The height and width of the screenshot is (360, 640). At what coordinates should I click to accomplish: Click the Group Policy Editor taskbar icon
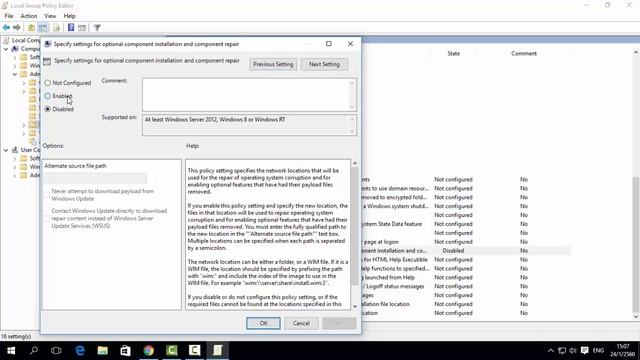click(218, 351)
